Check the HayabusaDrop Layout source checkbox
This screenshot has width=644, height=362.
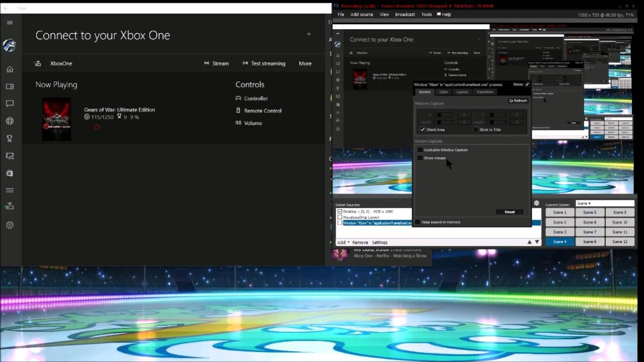[340, 217]
